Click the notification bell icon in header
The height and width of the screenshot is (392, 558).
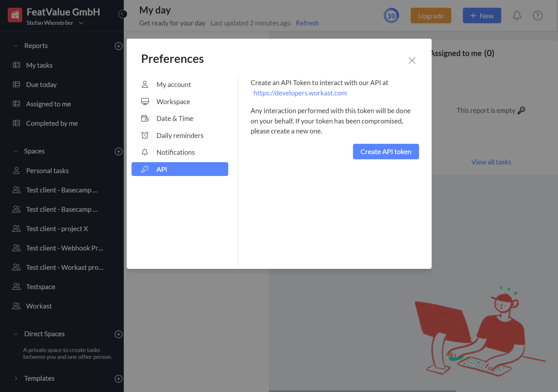tap(517, 15)
